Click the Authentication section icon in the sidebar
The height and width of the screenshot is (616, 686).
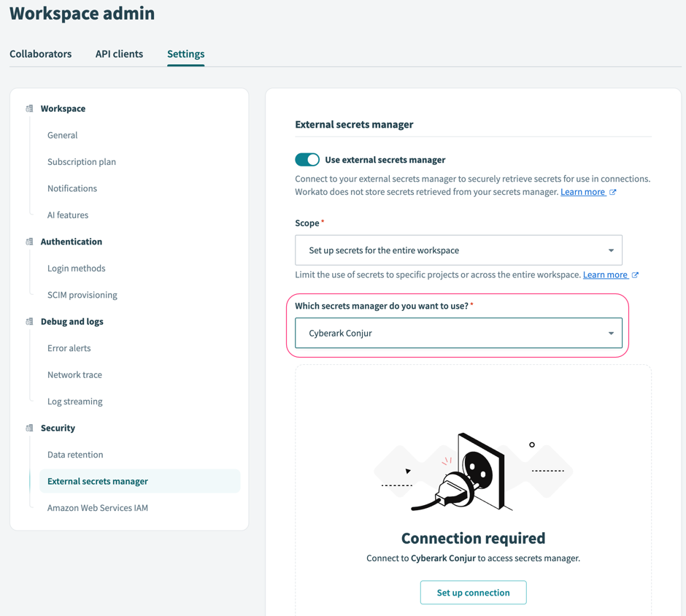coord(29,242)
